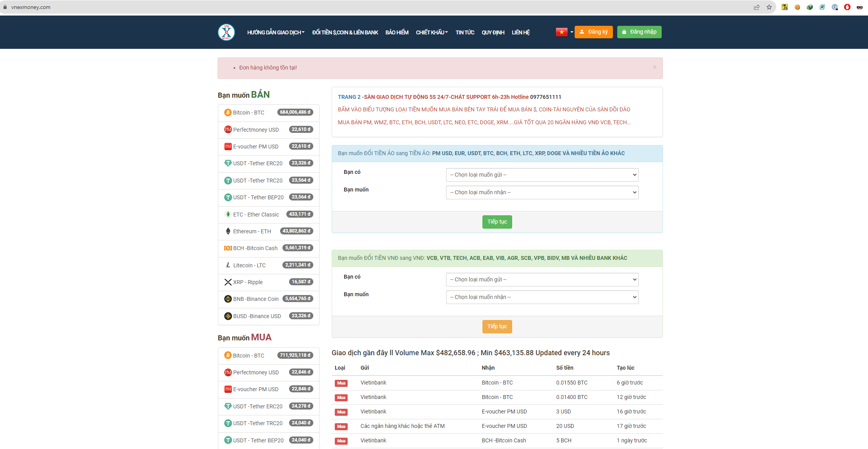Viewport: 868px width, 449px height.
Task: Click the orange Tiếp tục button
Action: [497, 327]
